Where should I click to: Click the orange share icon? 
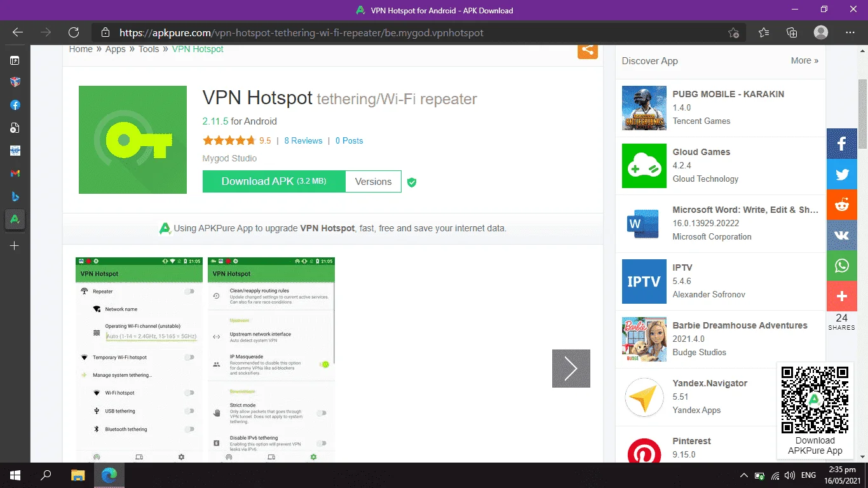click(588, 50)
